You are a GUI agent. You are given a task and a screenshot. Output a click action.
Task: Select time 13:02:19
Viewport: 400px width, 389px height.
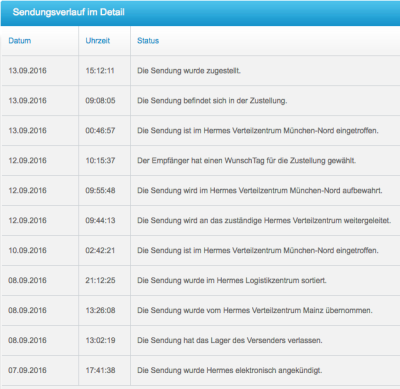point(100,341)
